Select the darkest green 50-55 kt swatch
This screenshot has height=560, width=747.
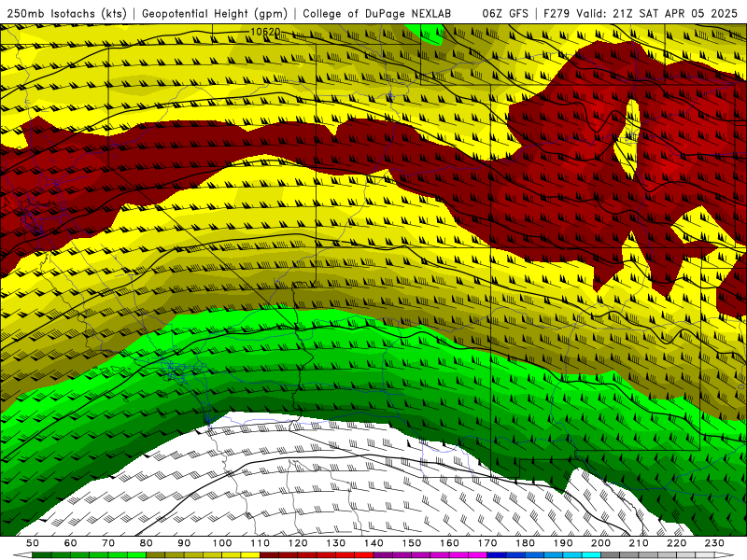[41, 555]
